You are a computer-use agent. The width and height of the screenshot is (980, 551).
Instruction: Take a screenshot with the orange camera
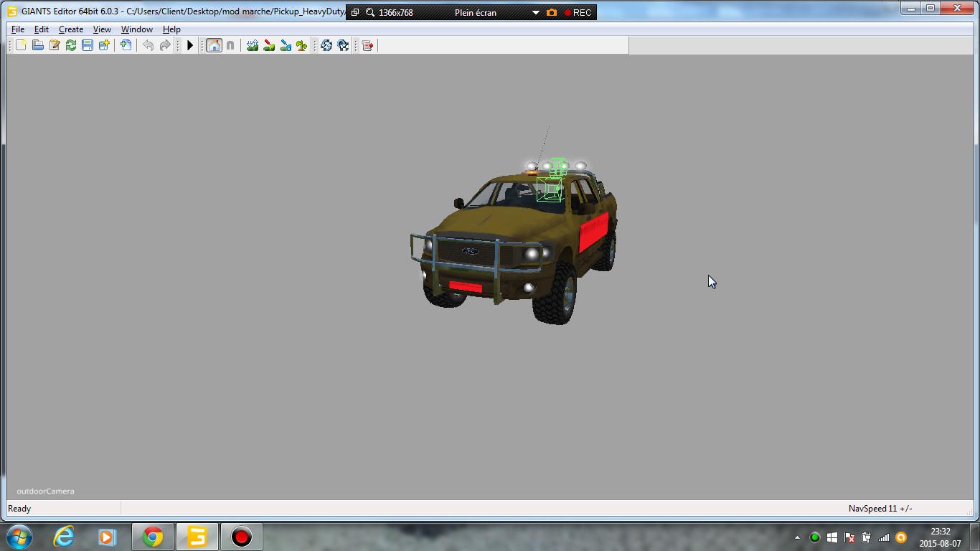[x=552, y=13]
